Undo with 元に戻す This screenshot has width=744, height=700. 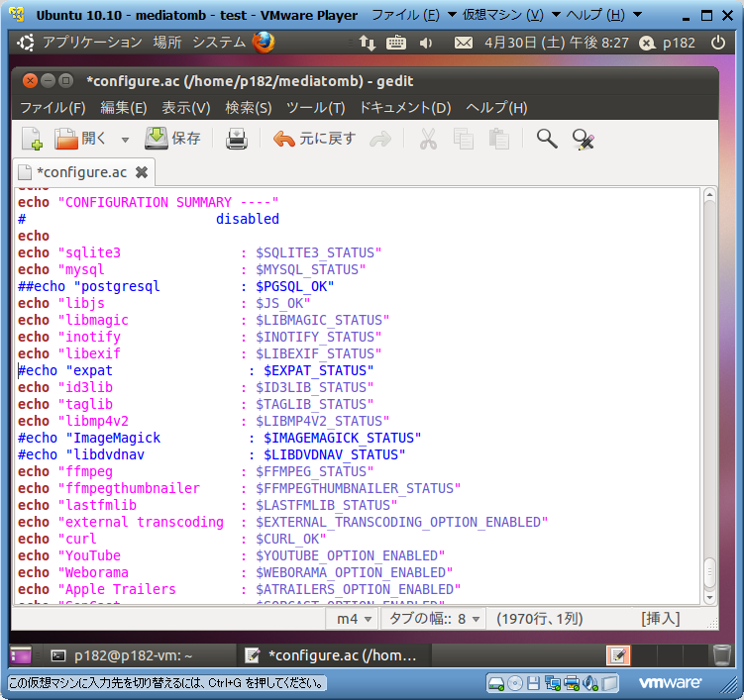point(314,139)
